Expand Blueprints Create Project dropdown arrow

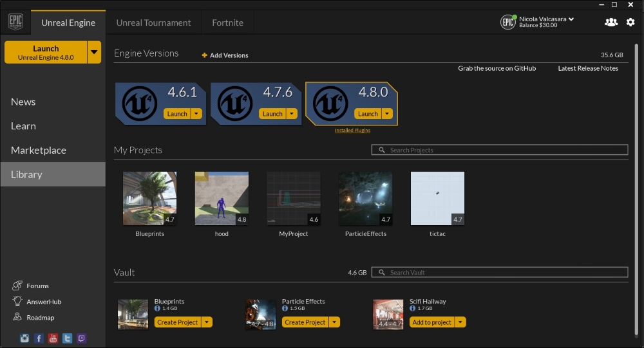[207, 322]
